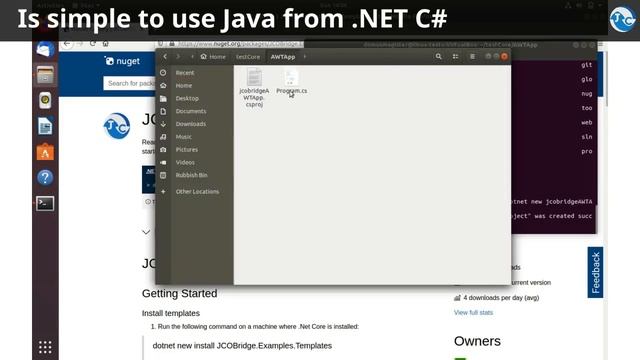Focus the nuget package search field
The height and width of the screenshot is (360, 640).
point(129,83)
